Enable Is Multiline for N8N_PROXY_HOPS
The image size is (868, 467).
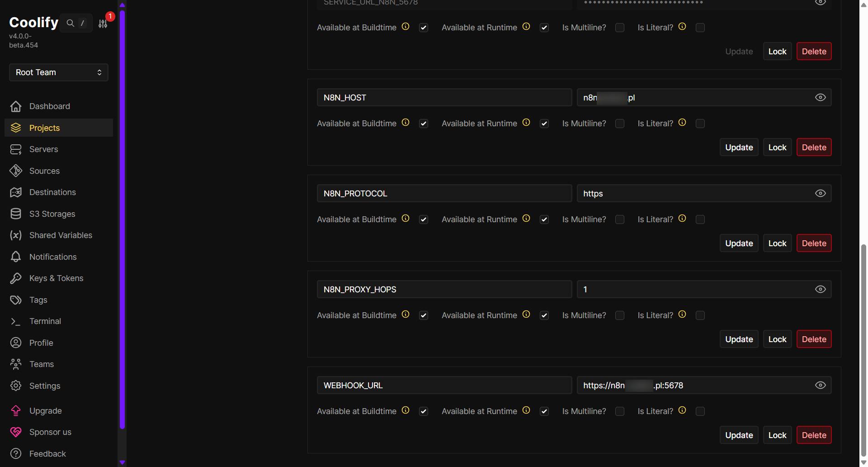[x=620, y=315]
